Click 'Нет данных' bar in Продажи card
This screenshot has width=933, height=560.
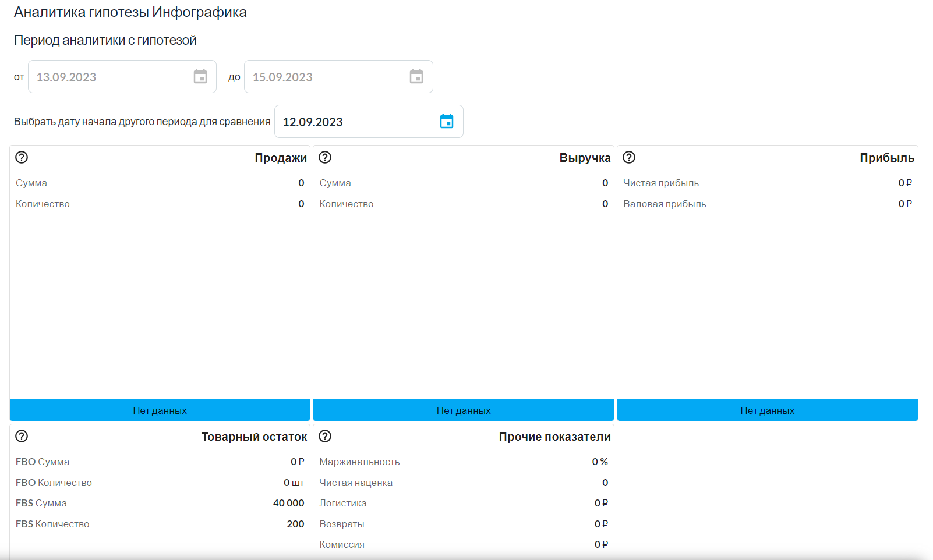(x=160, y=410)
